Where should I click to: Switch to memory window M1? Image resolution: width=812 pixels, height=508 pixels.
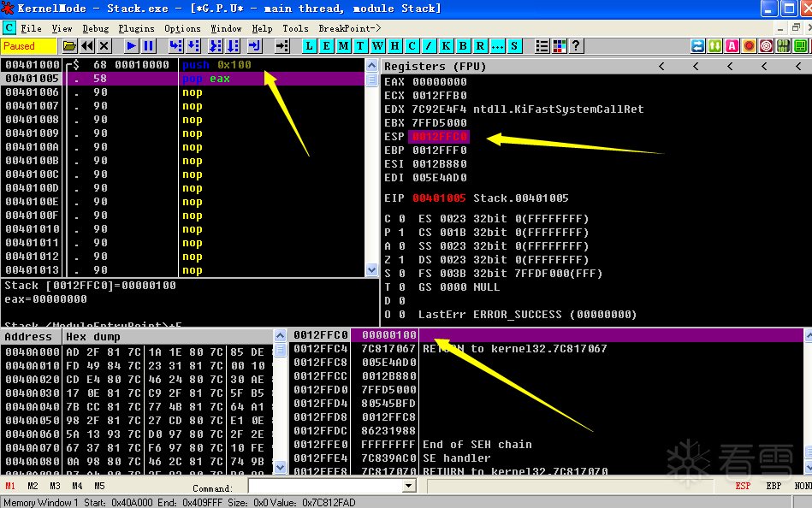[x=10, y=486]
